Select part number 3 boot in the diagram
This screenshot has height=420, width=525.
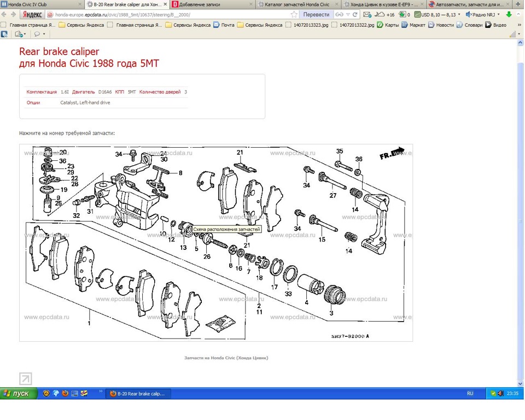click(331, 313)
